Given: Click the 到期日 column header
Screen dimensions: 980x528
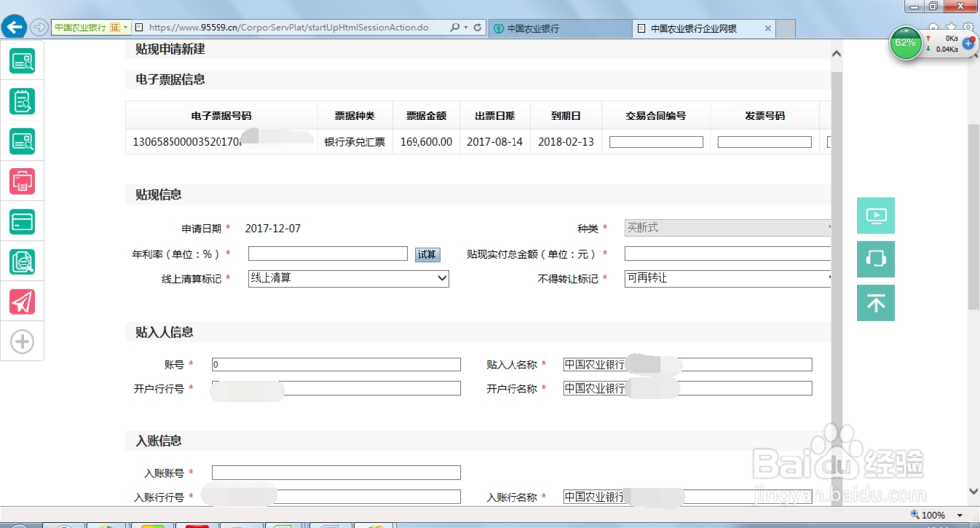Looking at the screenshot, I should (565, 115).
